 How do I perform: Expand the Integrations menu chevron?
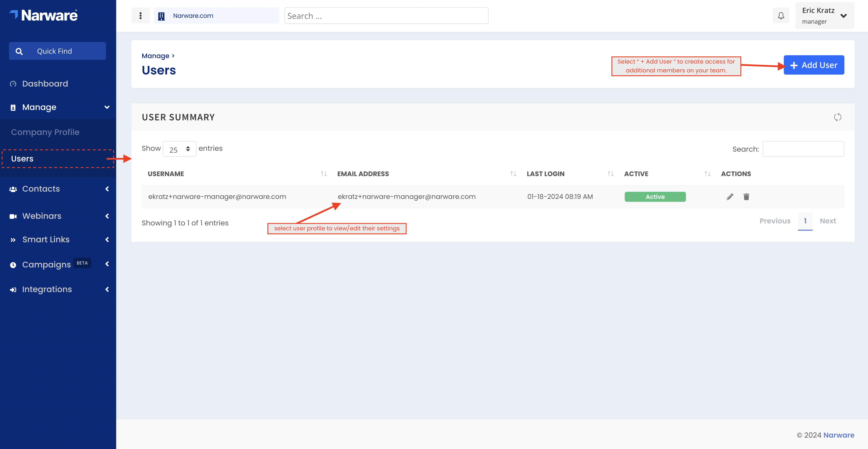coord(107,289)
